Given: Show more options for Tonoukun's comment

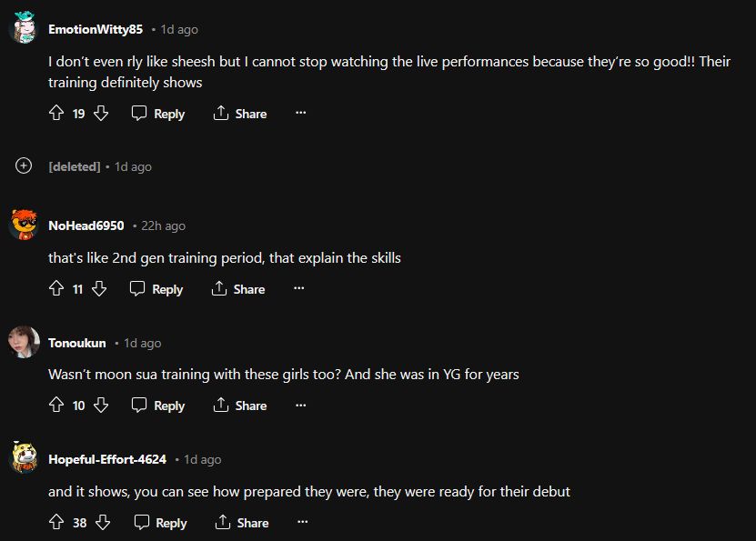Looking at the screenshot, I should tap(301, 406).
